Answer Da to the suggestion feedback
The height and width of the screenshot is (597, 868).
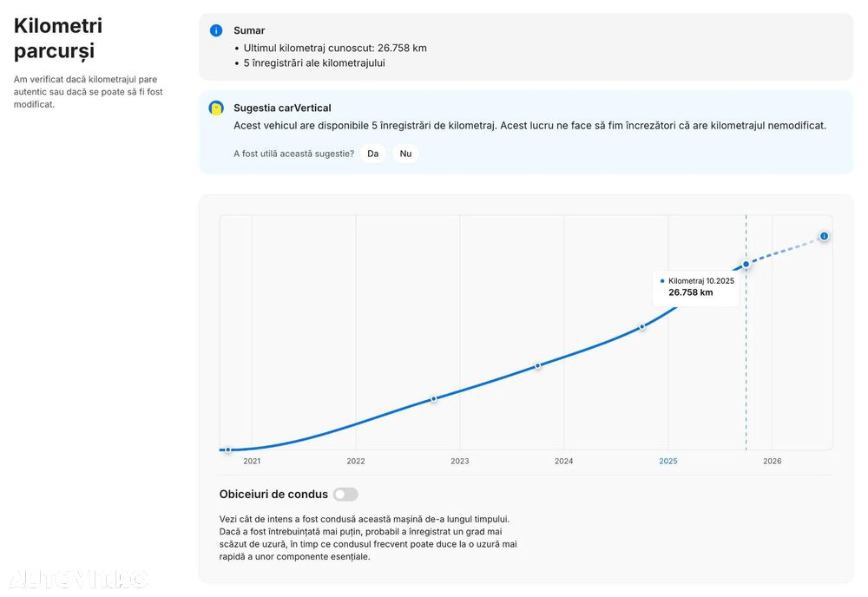(x=372, y=154)
